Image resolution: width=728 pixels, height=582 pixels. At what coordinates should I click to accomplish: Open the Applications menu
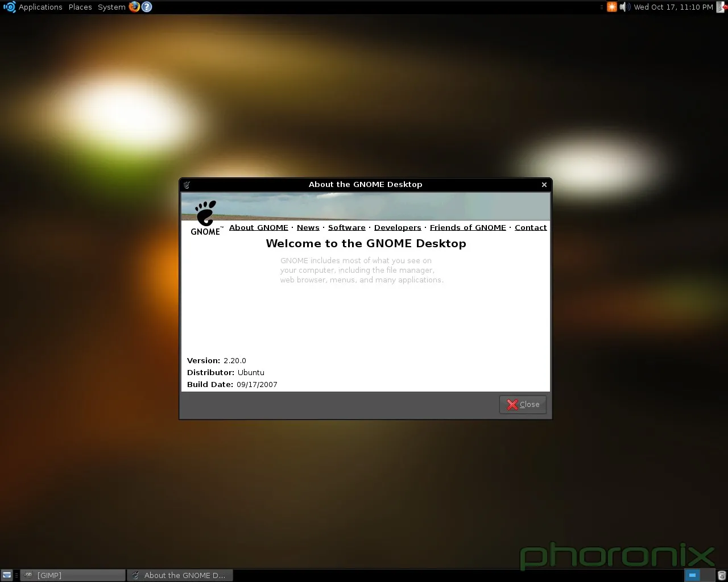[x=40, y=7]
